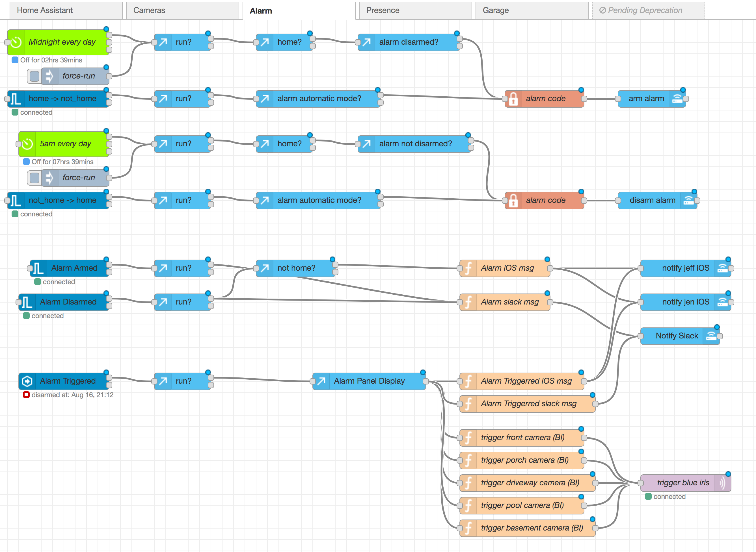Click 'connected' status under trigger blue iris
The image size is (756, 552).
(x=669, y=497)
